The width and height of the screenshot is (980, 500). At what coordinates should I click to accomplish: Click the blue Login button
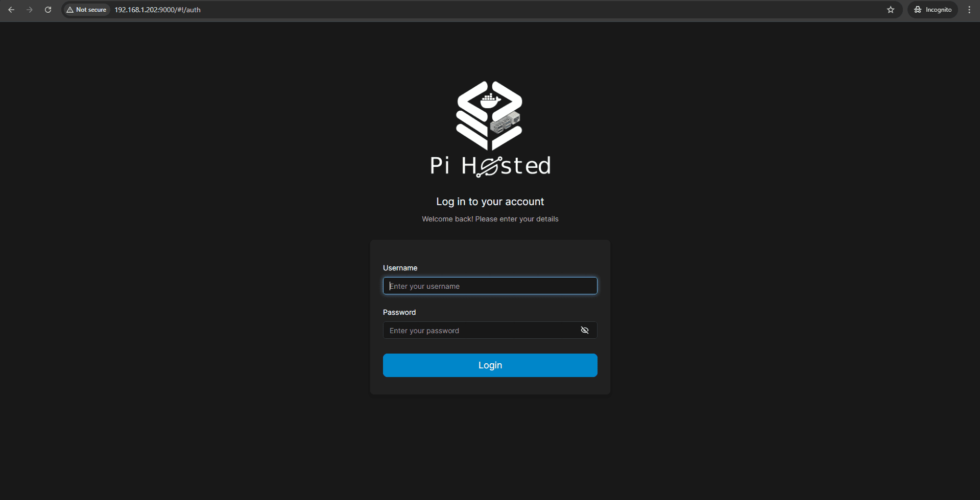point(490,365)
